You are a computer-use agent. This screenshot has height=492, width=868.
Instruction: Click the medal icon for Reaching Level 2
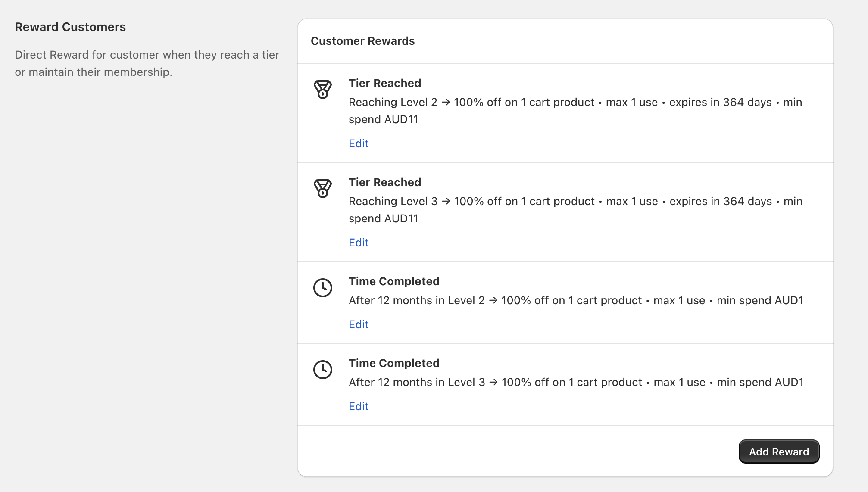tap(323, 90)
